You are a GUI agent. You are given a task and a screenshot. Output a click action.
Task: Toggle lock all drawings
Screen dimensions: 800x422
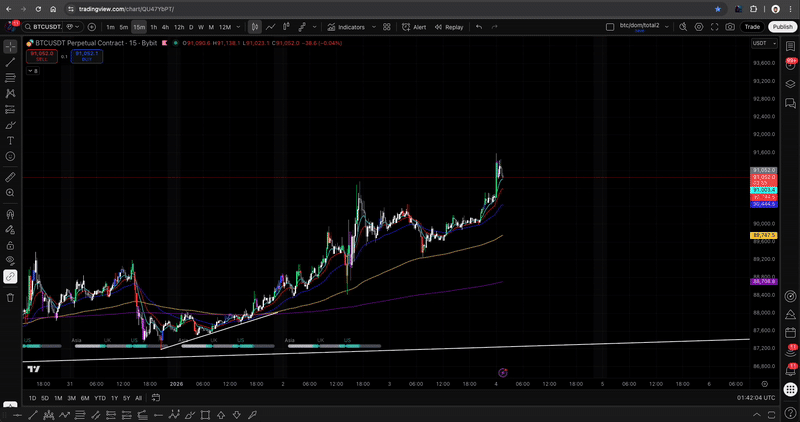(10, 245)
